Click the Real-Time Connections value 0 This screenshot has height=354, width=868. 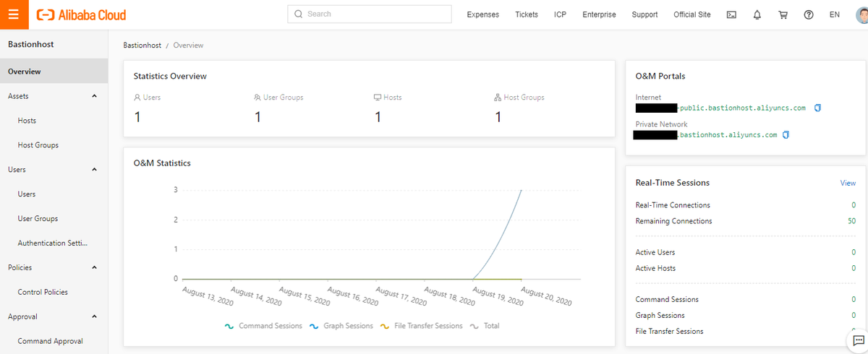(854, 205)
